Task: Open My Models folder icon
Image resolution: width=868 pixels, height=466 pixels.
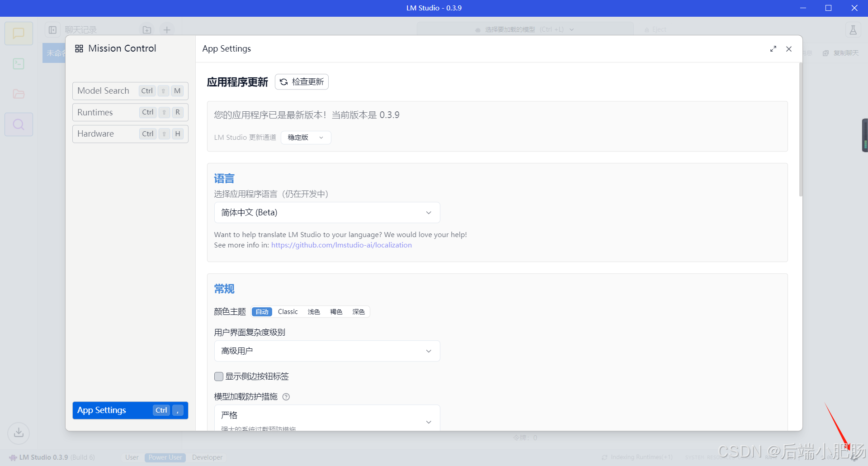Action: click(x=19, y=94)
